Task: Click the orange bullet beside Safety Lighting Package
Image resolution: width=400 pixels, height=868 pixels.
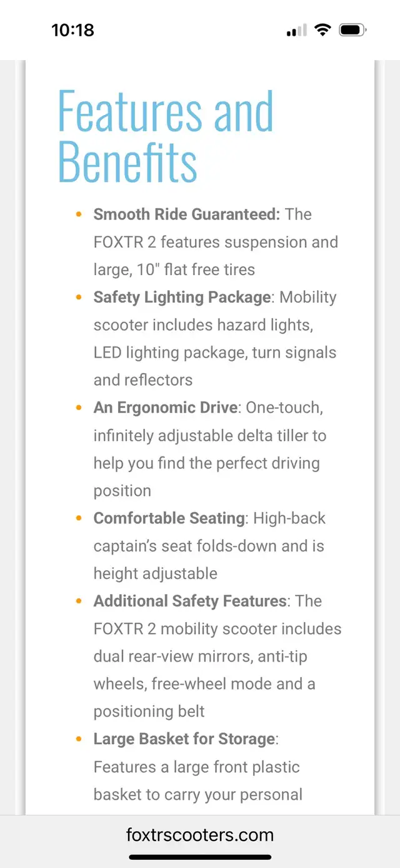Action: tap(79, 297)
